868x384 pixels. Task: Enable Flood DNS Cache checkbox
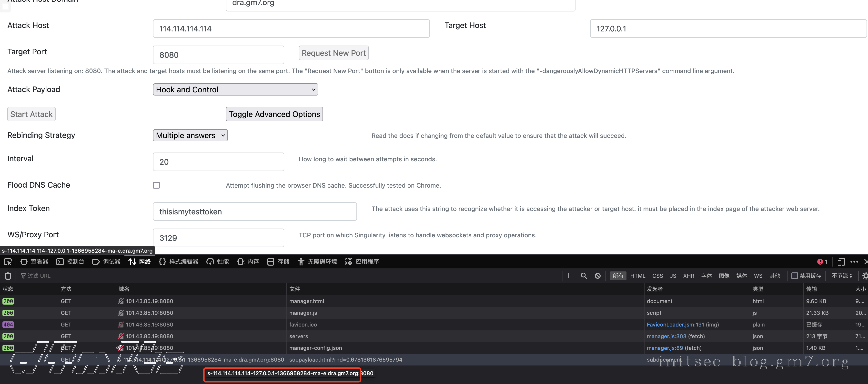click(x=156, y=185)
